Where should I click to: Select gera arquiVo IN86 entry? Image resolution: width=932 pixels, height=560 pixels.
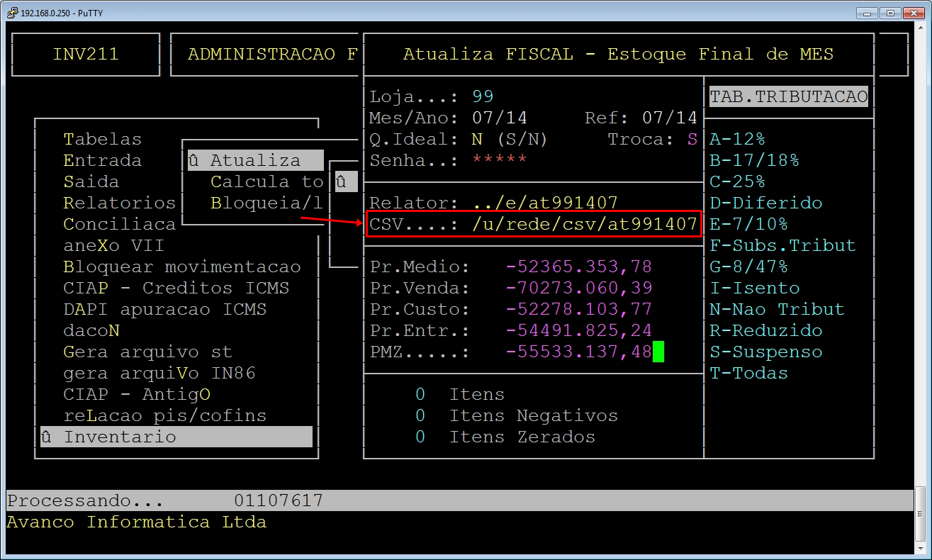point(159,373)
